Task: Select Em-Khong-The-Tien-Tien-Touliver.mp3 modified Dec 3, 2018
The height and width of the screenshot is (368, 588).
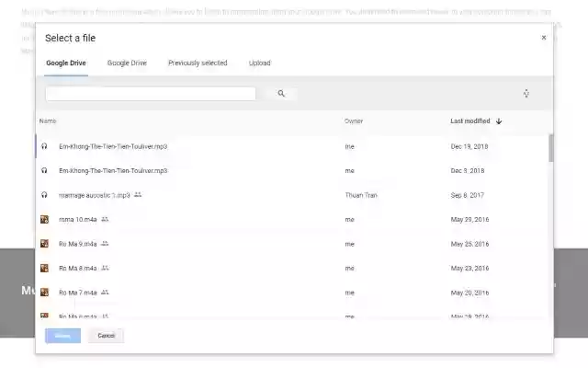Action: click(x=113, y=171)
